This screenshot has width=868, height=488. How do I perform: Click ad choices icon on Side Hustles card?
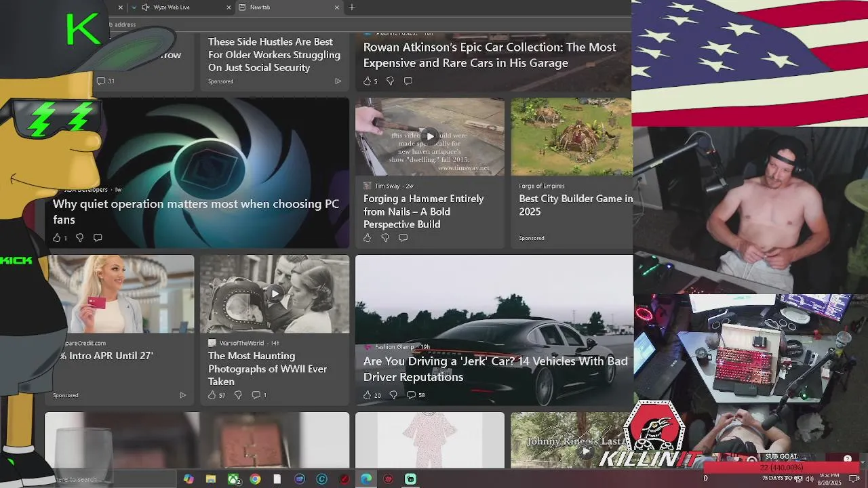pos(338,81)
